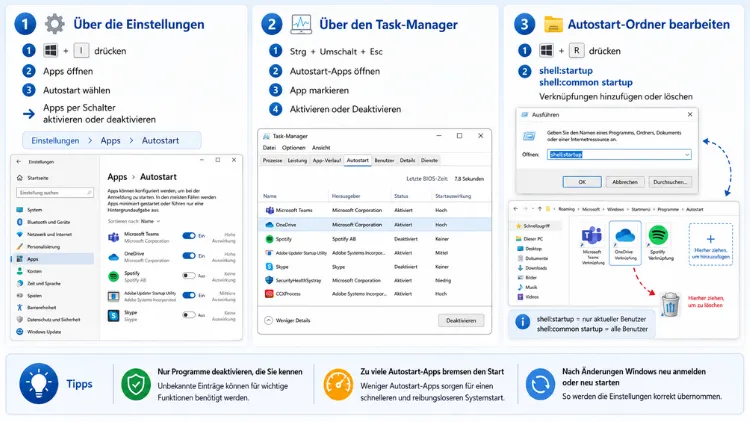Expand Dieser PC in Explorer sidebar
750x422 pixels.
(x=529, y=239)
